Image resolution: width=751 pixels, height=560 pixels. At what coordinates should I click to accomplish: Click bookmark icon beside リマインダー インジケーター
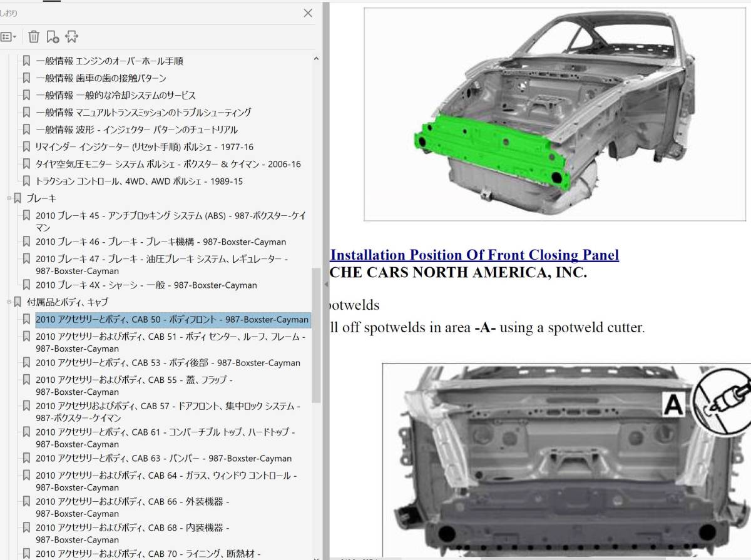click(26, 146)
